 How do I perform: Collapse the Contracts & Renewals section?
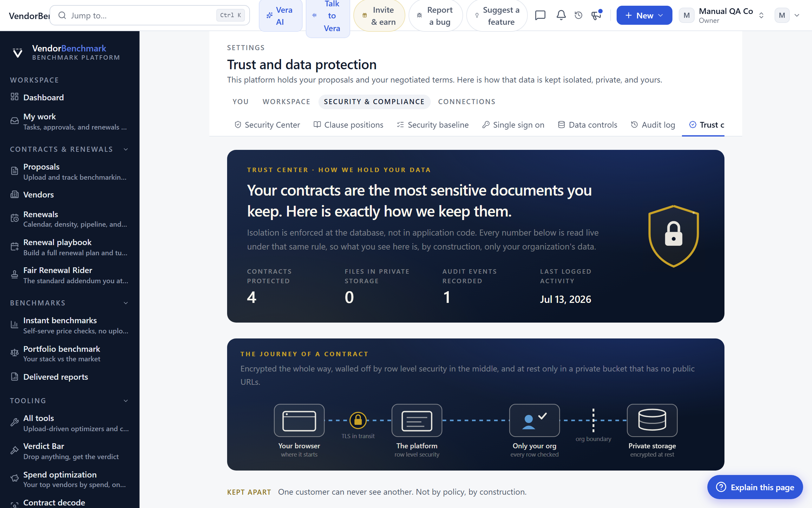(126, 149)
